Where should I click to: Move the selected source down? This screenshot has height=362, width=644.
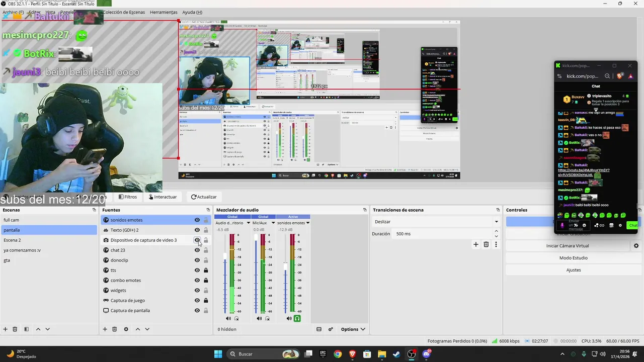coord(147,329)
